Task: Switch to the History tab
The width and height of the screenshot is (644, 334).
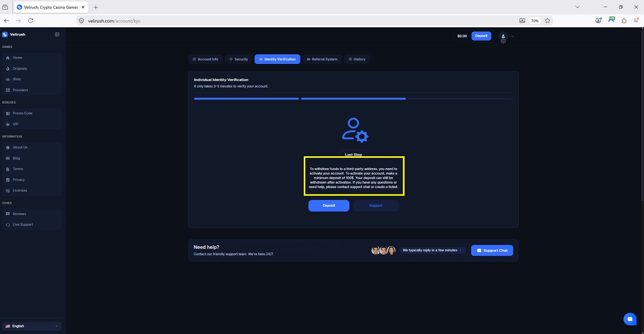Action: tap(357, 59)
